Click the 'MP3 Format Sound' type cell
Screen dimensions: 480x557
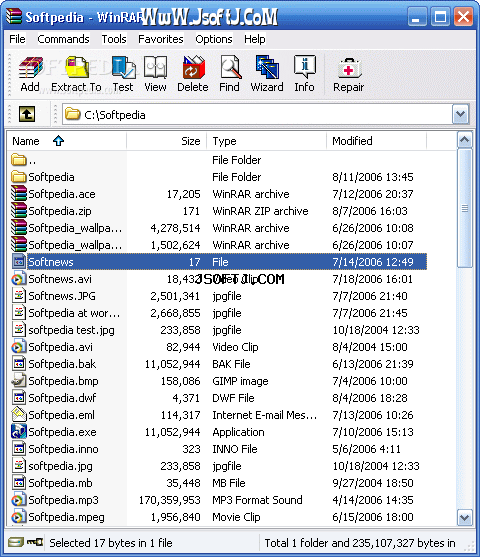tap(257, 500)
